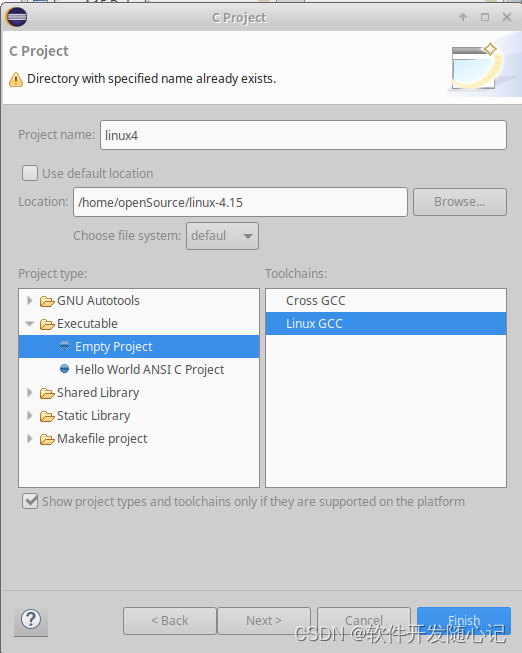The height and width of the screenshot is (653, 522).
Task: Click the Shared Library folder icon
Action: (47, 393)
